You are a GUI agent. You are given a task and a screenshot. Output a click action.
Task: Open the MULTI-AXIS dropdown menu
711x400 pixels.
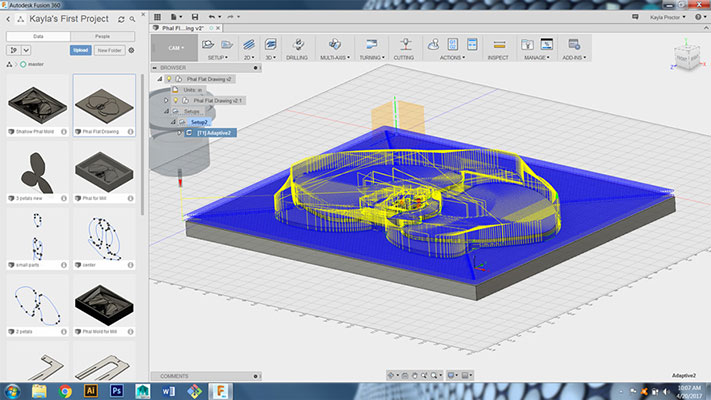click(335, 58)
